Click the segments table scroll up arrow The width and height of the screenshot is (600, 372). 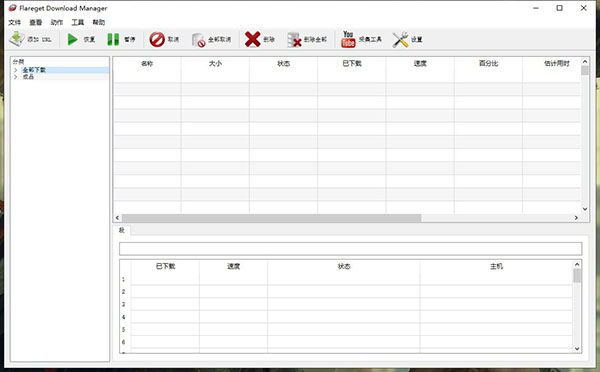click(x=577, y=264)
